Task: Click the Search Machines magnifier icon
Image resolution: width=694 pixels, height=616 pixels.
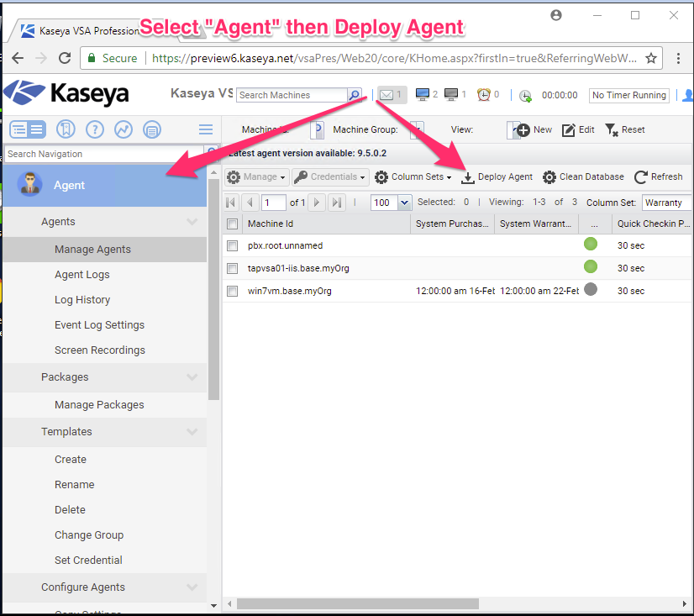Action: [354, 95]
